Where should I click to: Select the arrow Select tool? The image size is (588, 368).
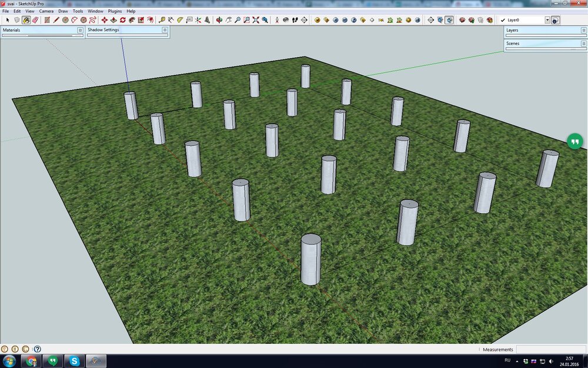8,20
